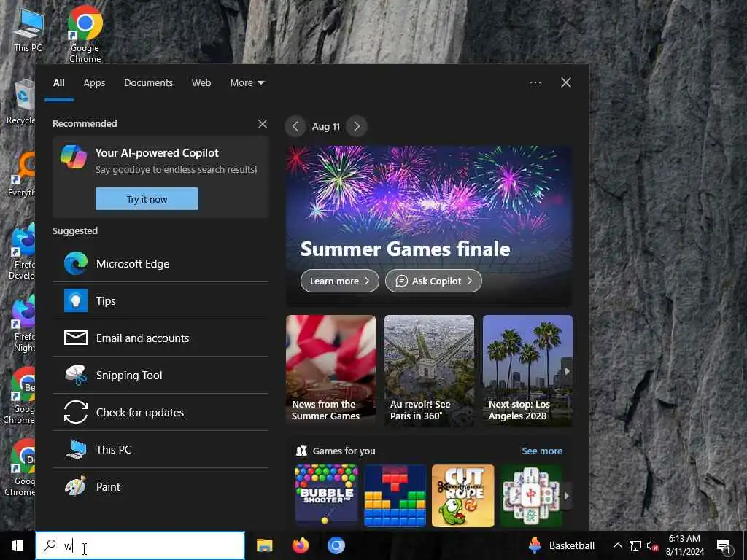Viewport: 747px width, 560px height.
Task: Open Bubble Shooter game tile
Action: pyautogui.click(x=326, y=496)
